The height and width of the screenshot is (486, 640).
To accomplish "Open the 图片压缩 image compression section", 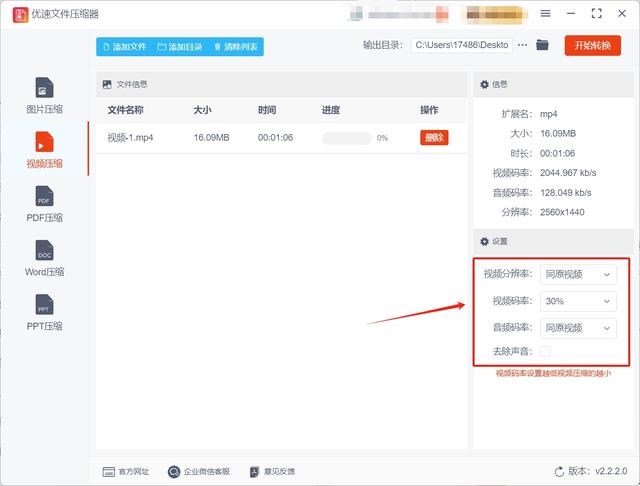I will pos(44,96).
